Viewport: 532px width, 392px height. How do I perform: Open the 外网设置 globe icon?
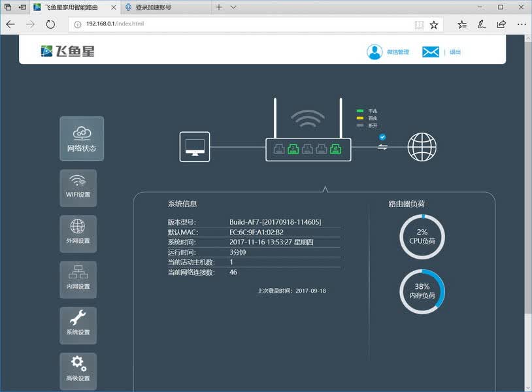click(x=78, y=234)
